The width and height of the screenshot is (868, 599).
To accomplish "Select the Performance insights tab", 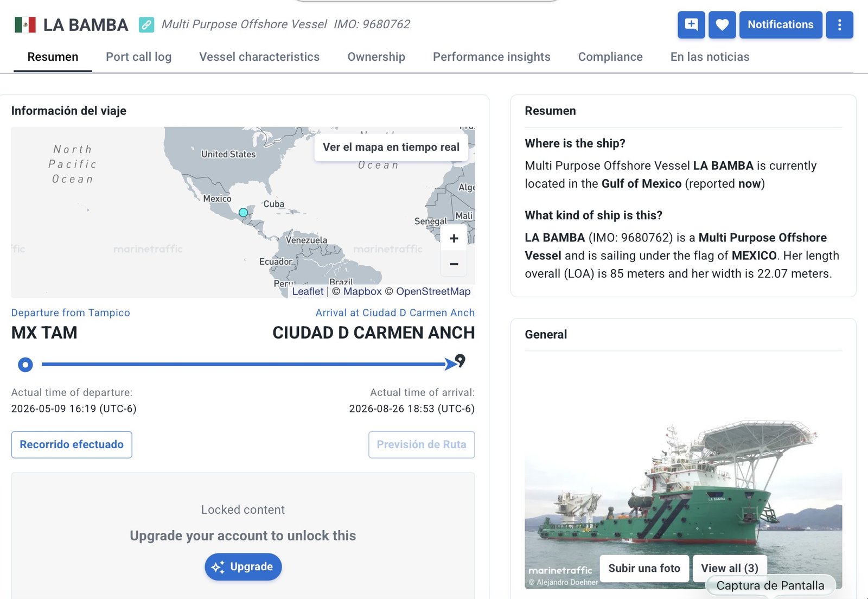I will pos(492,57).
